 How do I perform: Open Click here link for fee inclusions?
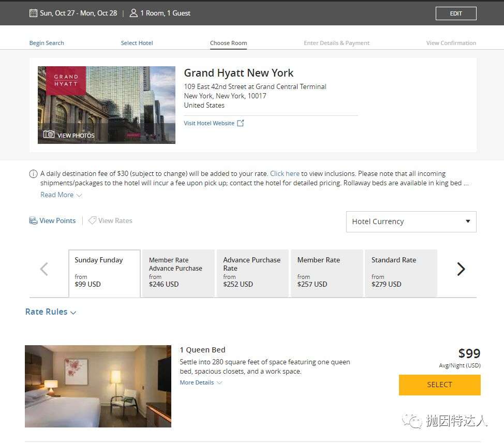point(285,173)
